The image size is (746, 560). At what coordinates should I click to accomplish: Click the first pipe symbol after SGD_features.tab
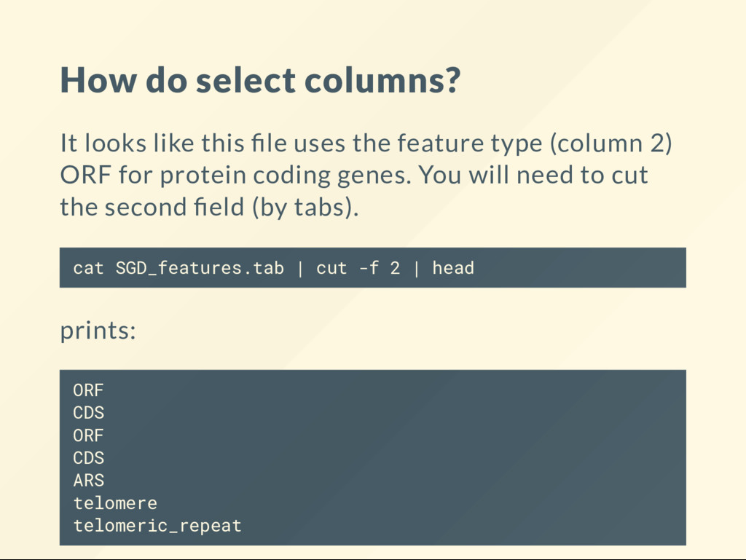300,269
